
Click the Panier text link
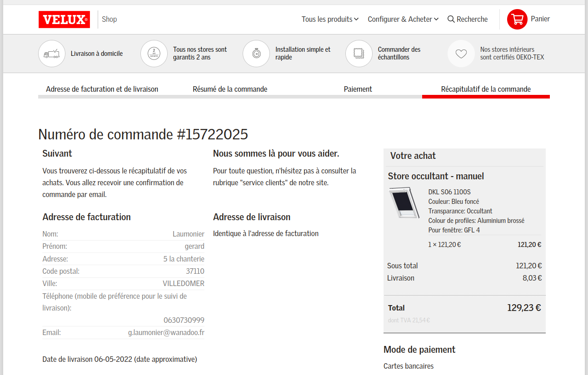[x=540, y=19]
